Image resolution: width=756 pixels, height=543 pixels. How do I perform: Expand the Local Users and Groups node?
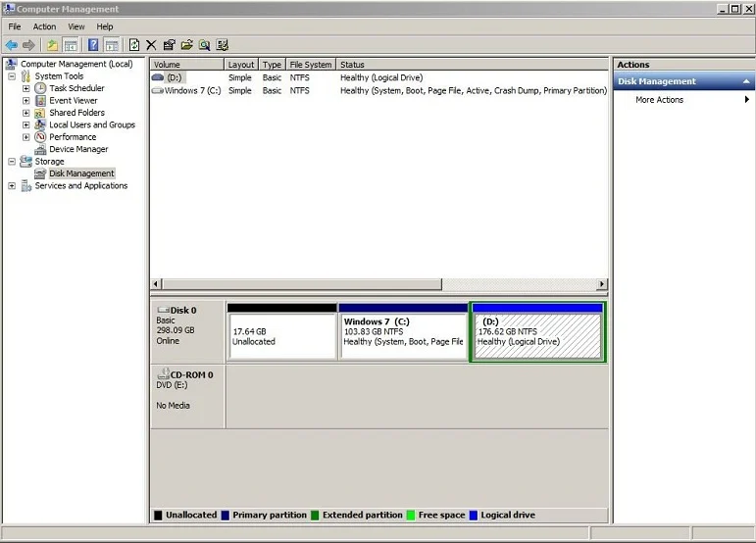tap(26, 124)
